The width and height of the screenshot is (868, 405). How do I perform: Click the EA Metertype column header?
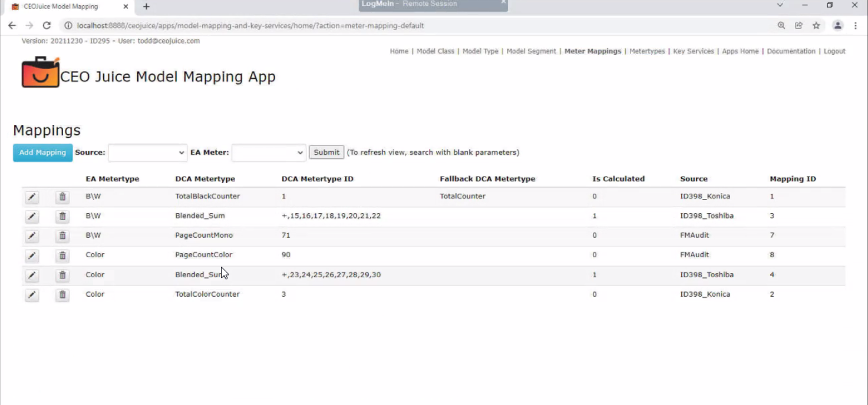click(x=112, y=179)
